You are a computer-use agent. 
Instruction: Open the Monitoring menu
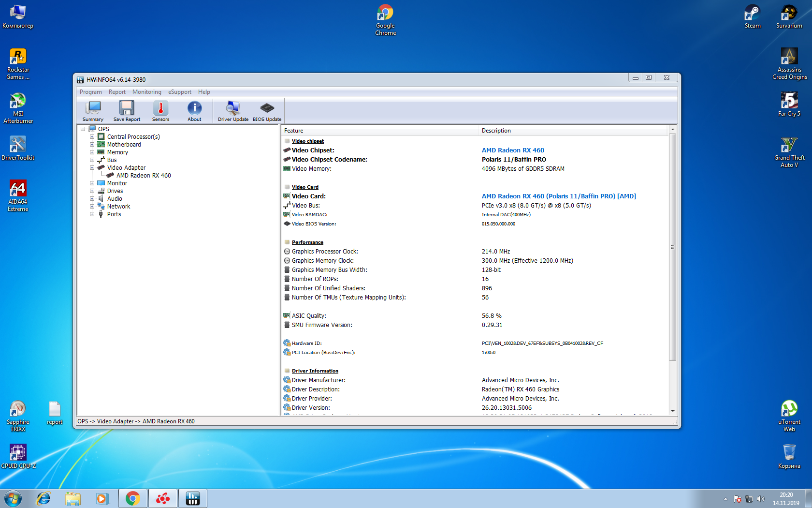[147, 92]
